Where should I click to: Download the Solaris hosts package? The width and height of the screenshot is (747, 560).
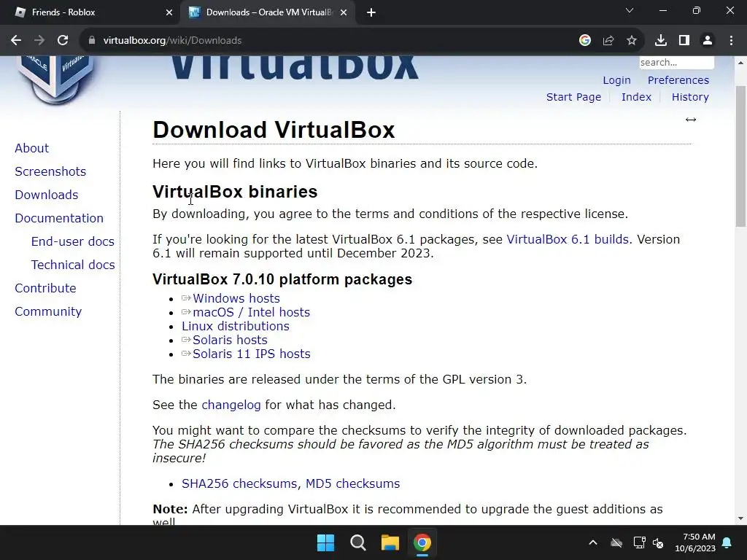(230, 340)
